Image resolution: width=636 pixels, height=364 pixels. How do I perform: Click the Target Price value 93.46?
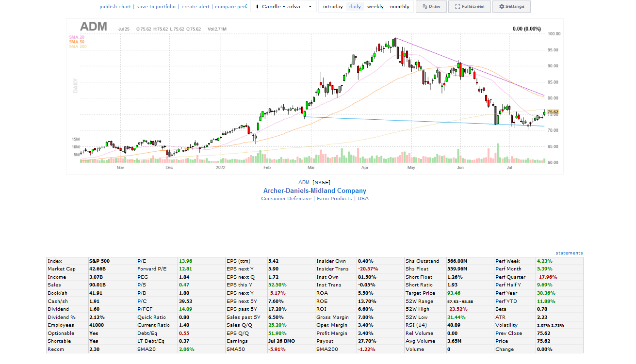point(454,293)
